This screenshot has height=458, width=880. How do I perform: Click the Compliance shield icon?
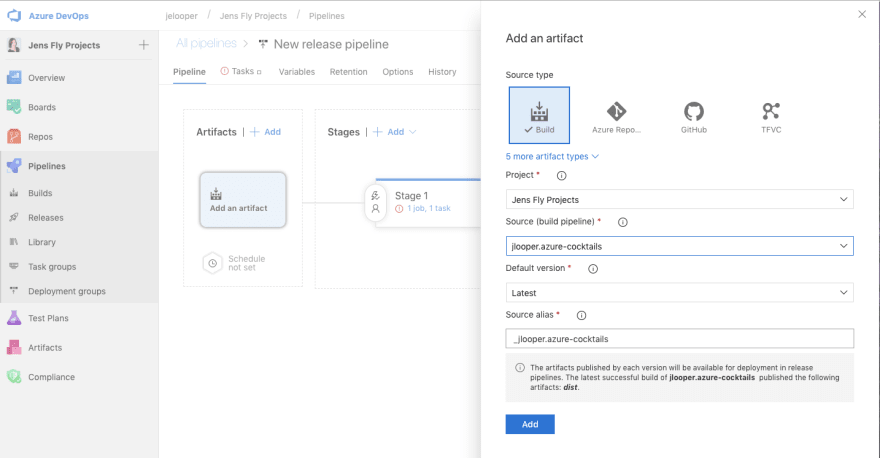pyautogui.click(x=14, y=377)
